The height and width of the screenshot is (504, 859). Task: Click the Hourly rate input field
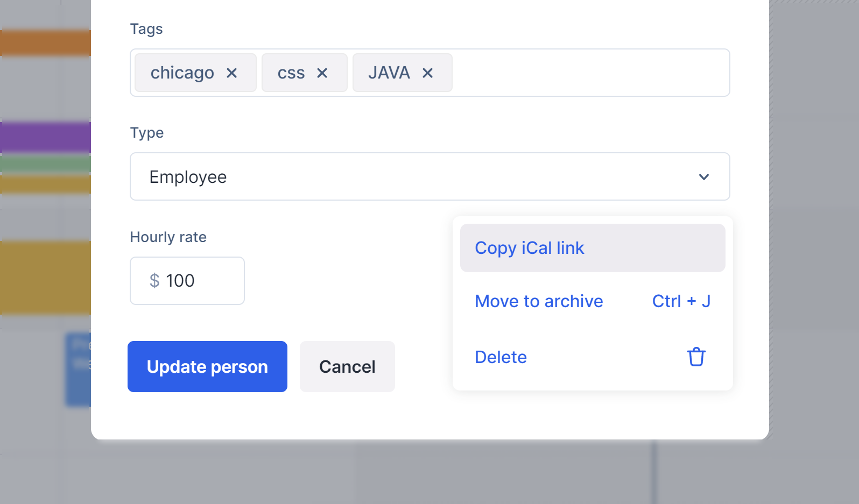[x=187, y=281]
